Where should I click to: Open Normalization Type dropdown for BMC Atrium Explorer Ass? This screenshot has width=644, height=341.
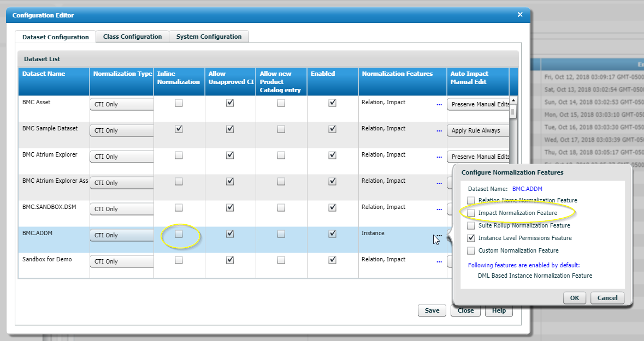coord(122,183)
